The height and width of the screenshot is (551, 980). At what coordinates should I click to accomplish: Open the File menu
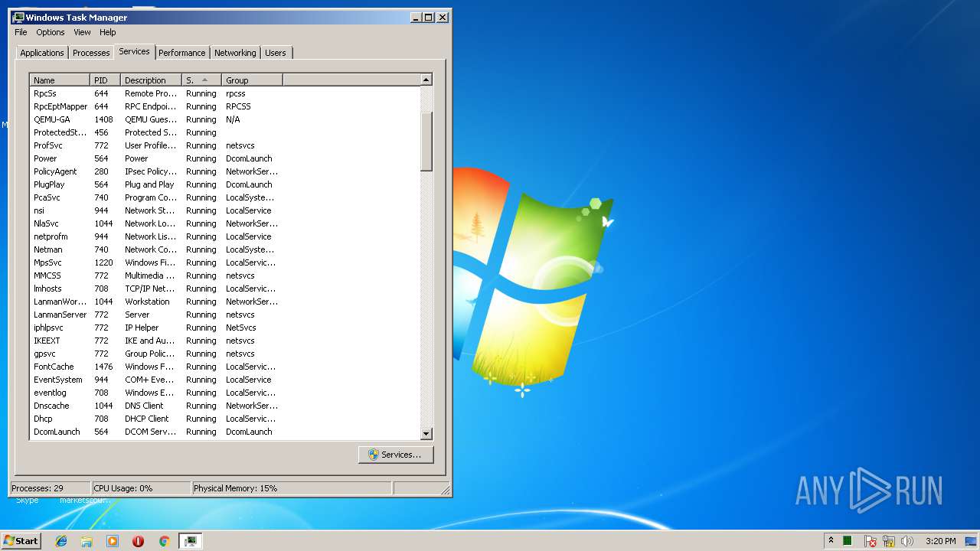(21, 32)
